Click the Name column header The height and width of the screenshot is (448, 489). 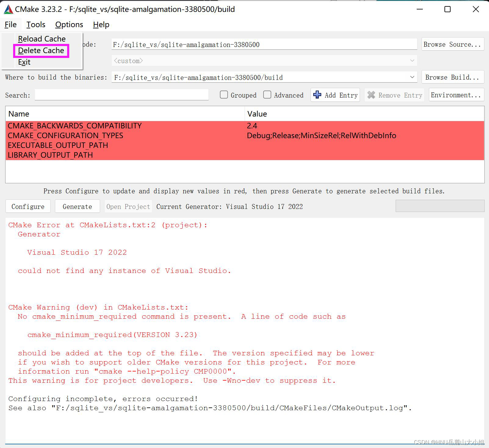tap(125, 114)
